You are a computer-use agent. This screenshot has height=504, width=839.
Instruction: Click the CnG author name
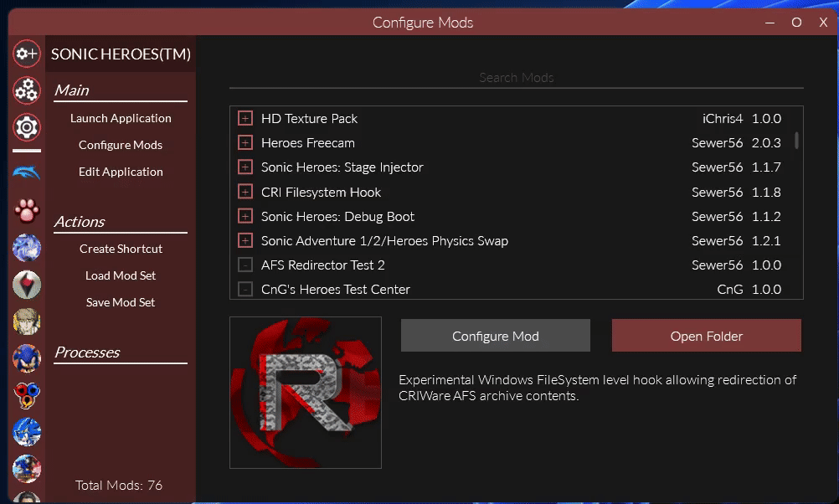pos(730,290)
